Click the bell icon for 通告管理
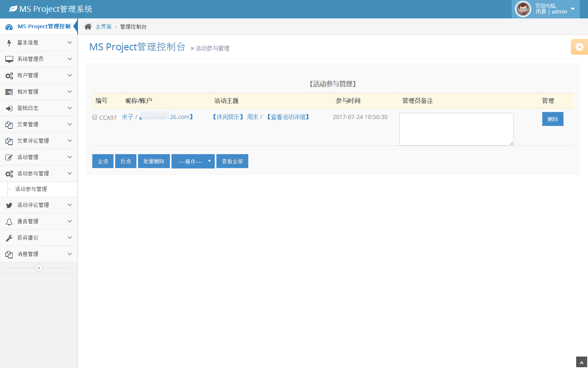The height and width of the screenshot is (368, 588). [9, 222]
